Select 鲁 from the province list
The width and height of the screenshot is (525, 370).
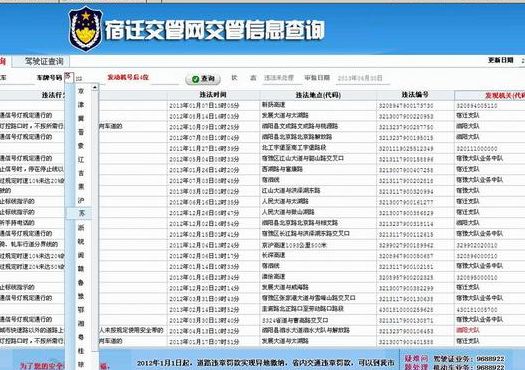pos(81,283)
